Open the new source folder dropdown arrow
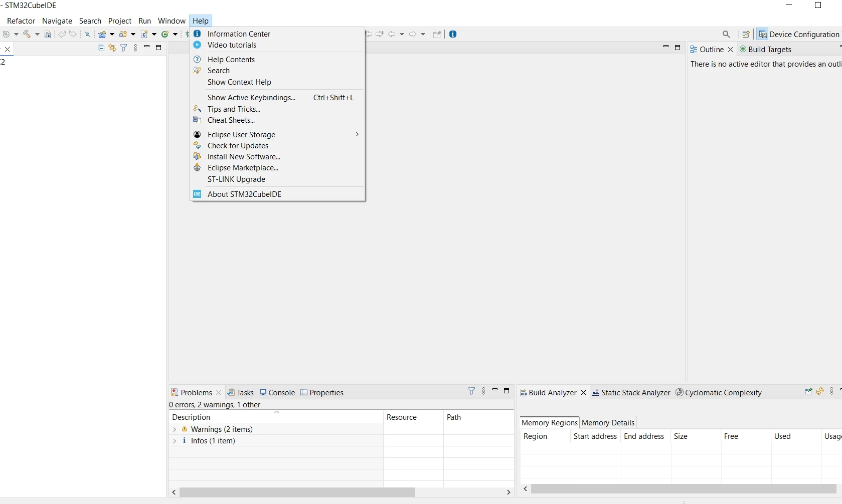842x504 pixels. pyautogui.click(x=133, y=35)
